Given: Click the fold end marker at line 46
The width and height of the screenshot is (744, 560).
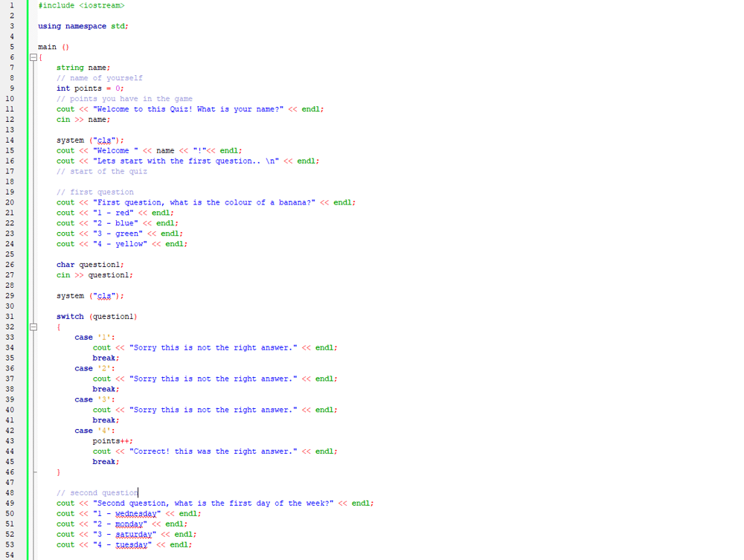Looking at the screenshot, I should tap(33, 472).
